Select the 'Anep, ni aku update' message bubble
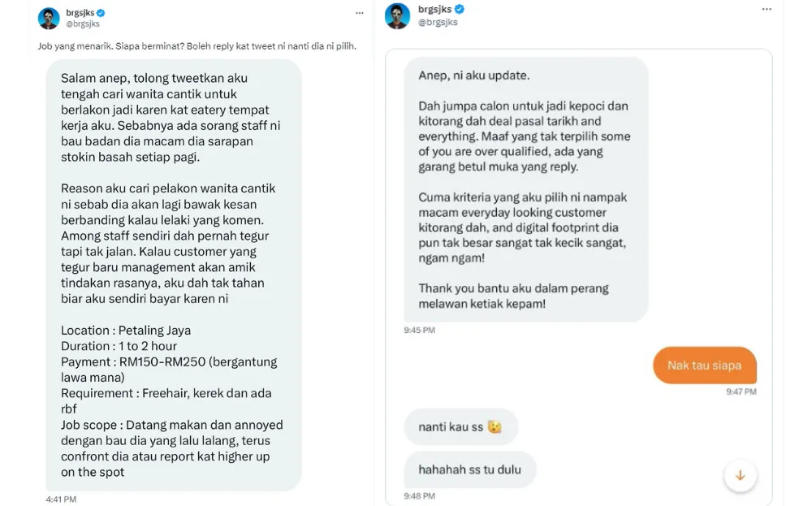The image size is (812, 506). tap(525, 189)
